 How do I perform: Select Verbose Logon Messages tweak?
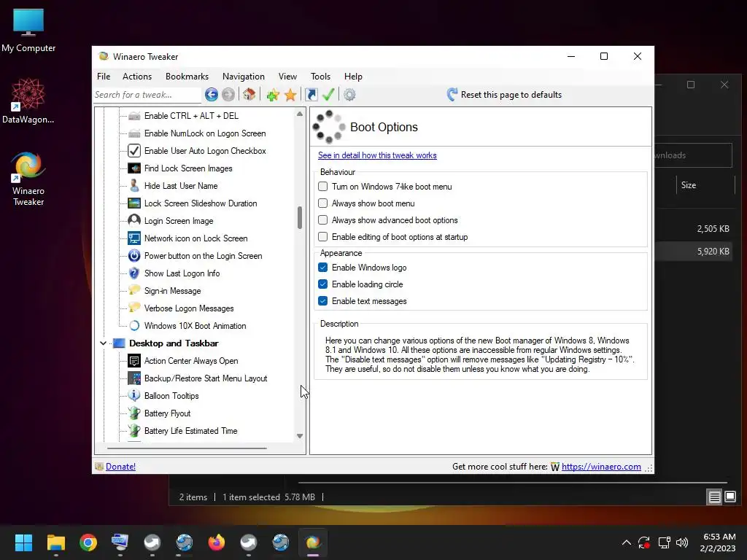(x=189, y=308)
